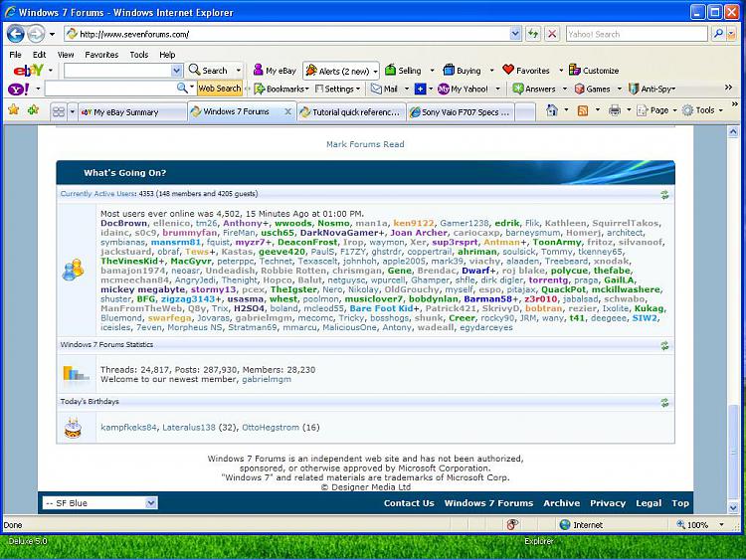Click the vertical scrollbar down arrow
Screen dimensions: 746x560
(733, 507)
